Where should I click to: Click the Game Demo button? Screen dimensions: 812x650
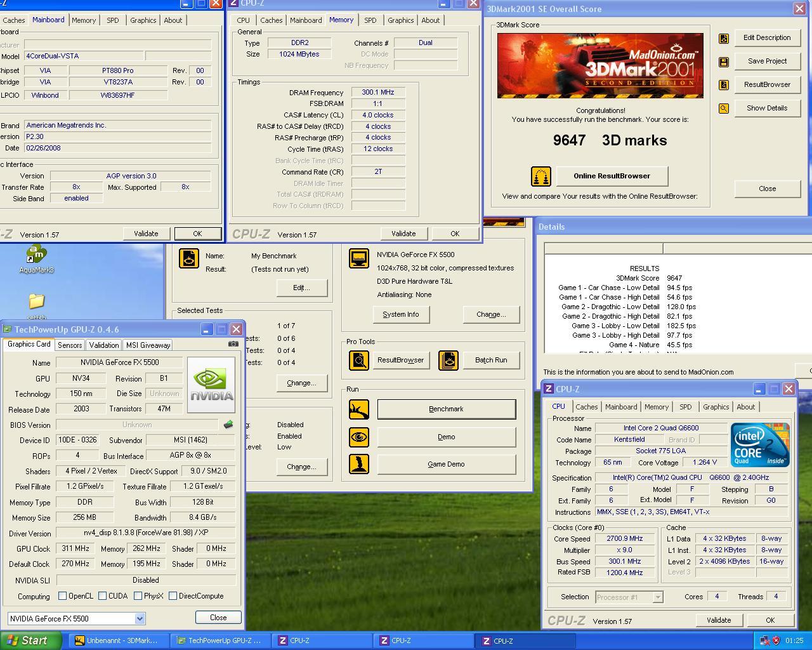click(x=446, y=464)
